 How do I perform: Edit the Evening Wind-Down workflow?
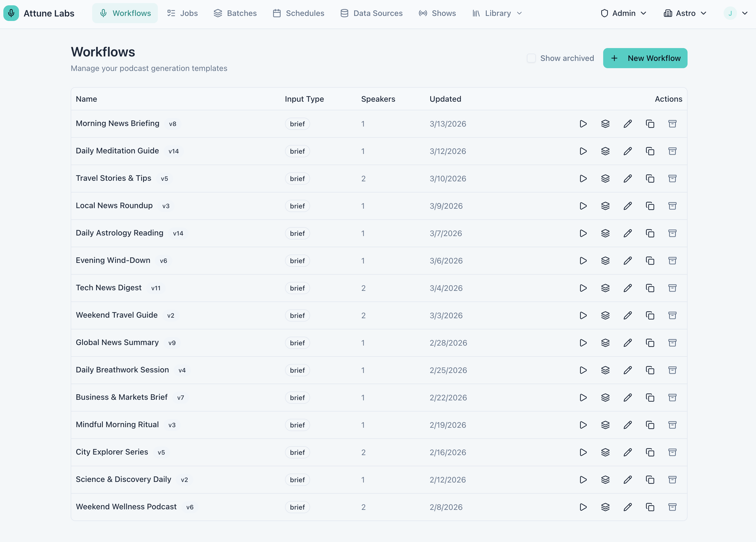click(x=628, y=261)
